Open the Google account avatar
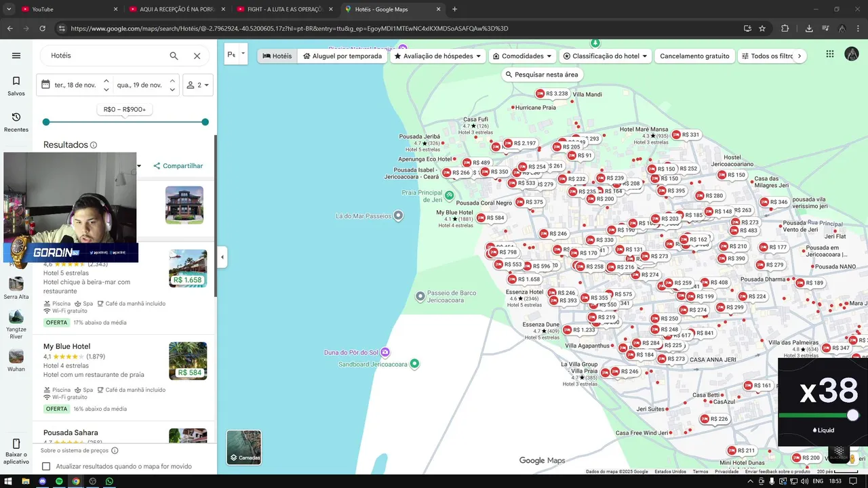The width and height of the screenshot is (868, 488). (x=852, y=55)
